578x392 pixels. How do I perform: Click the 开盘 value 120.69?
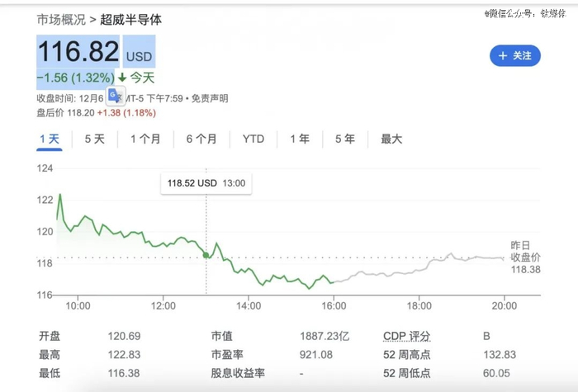coord(124,336)
